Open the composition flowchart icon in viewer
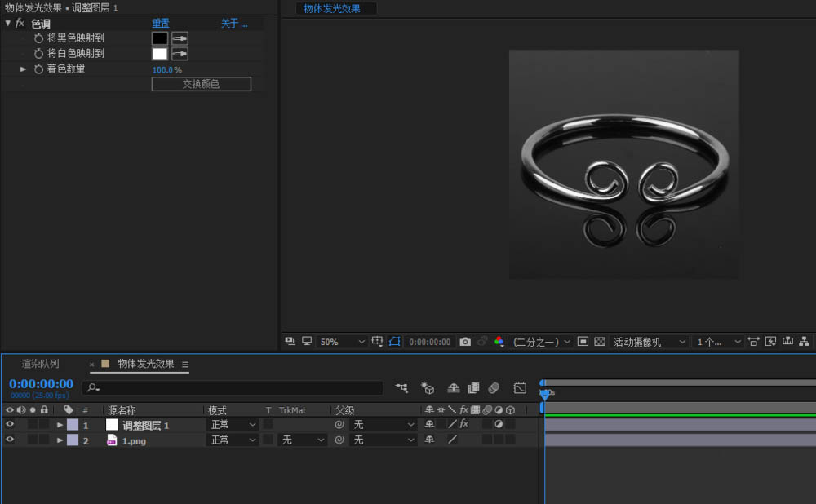The height and width of the screenshot is (504, 816). point(805,342)
